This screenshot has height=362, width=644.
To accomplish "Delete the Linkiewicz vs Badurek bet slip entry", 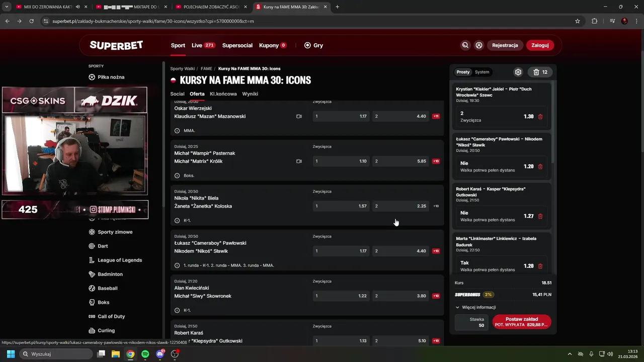I will pos(540,266).
